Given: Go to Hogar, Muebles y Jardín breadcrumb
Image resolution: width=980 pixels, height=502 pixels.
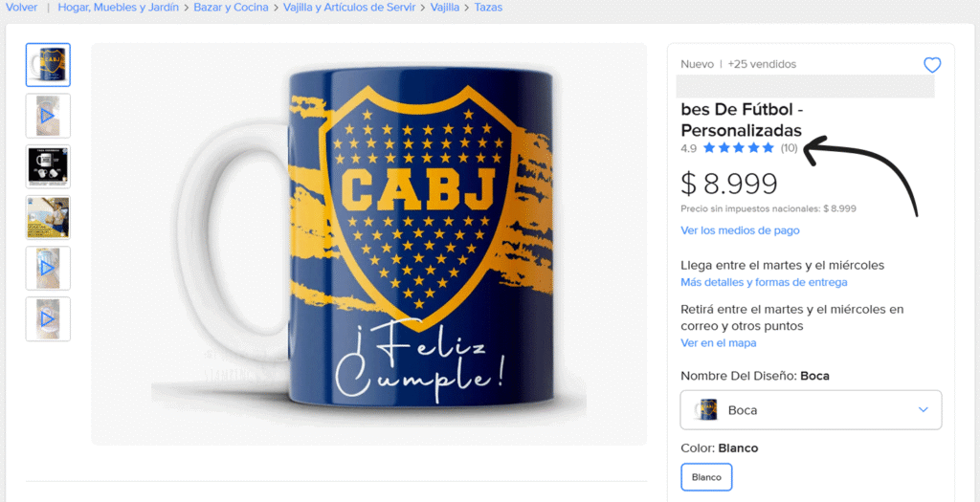Looking at the screenshot, I should [118, 8].
